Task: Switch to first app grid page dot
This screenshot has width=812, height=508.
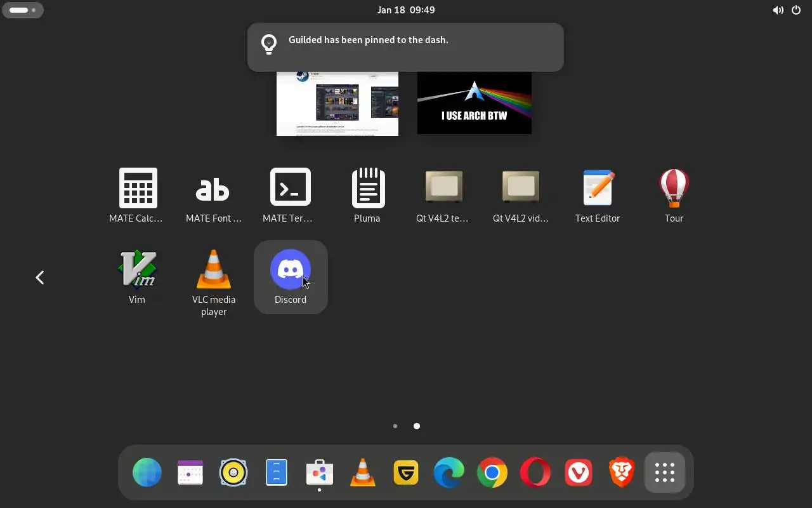Action: tap(395, 426)
